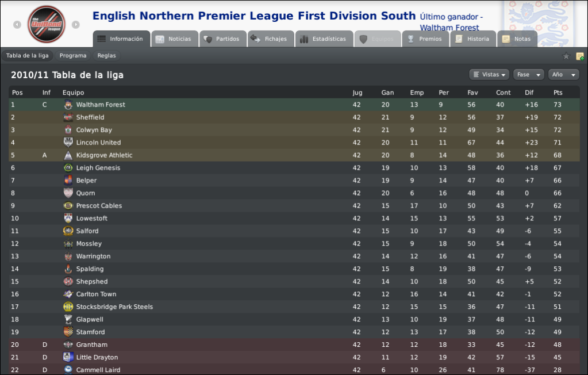588x375 pixels.
Task: Select the Programa view button
Action: pos(73,56)
